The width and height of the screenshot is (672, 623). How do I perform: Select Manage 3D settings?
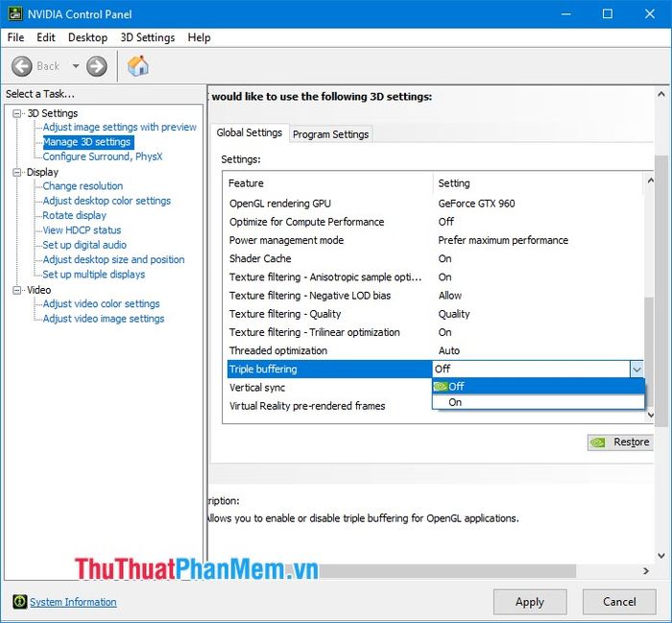[x=86, y=142]
